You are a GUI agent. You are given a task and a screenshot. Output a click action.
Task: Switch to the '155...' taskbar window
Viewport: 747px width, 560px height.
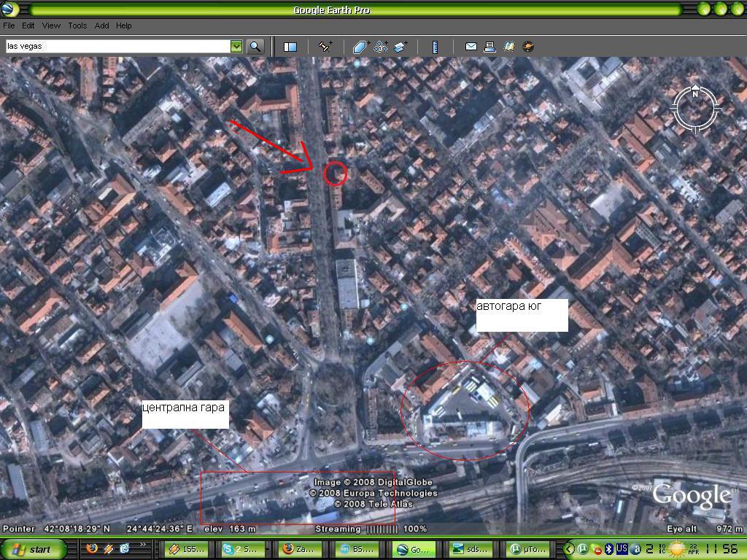tap(186, 549)
